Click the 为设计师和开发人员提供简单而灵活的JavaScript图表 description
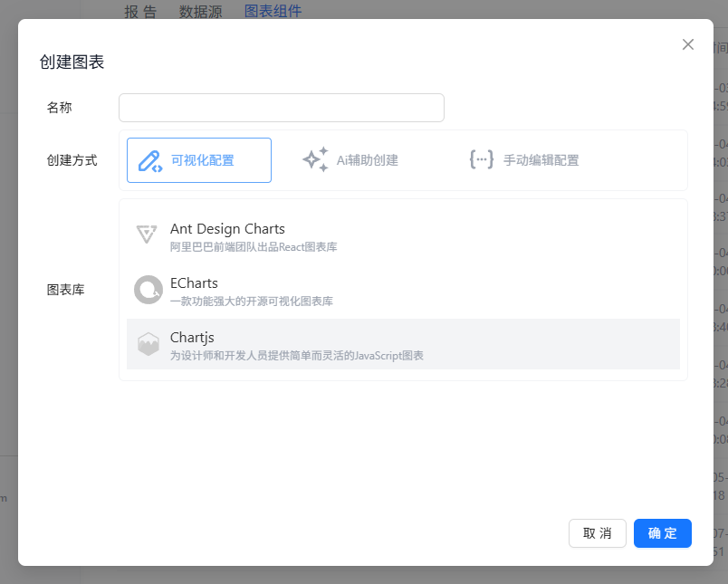 tap(297, 356)
